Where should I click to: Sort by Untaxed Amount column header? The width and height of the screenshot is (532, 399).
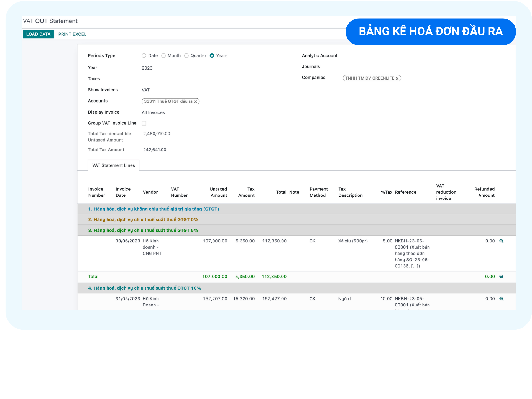[218, 192]
